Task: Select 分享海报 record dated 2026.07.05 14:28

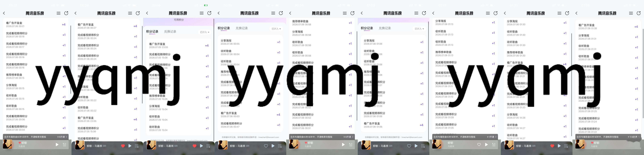Action: click(537, 116)
